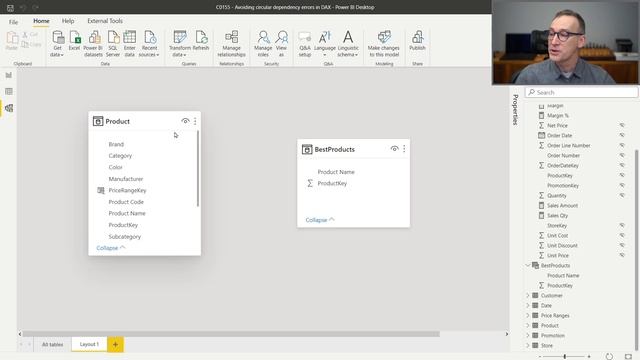Toggle hidden state of Unit Price field

(x=622, y=255)
